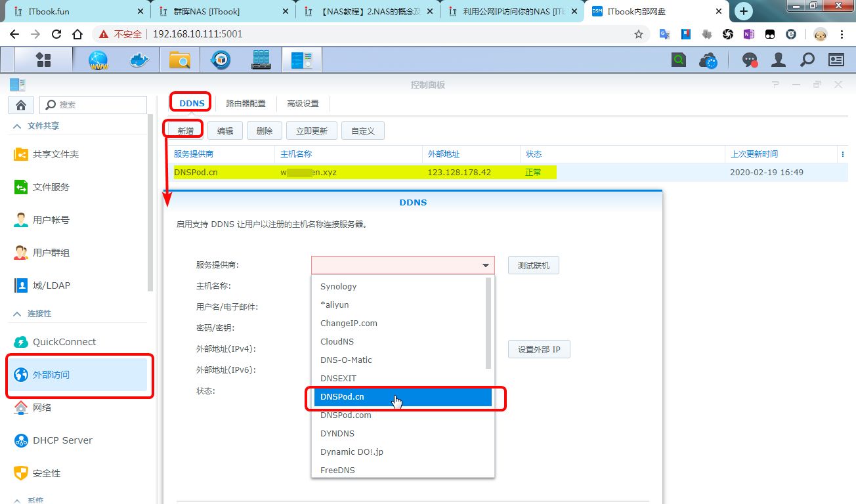856x504 pixels.
Task: Open File Station folder icon in taskbar
Action: coord(179,60)
